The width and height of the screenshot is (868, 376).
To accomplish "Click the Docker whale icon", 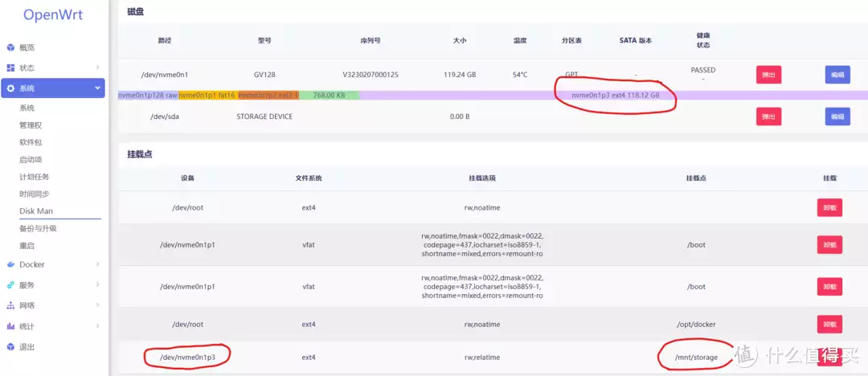I will click(x=10, y=264).
